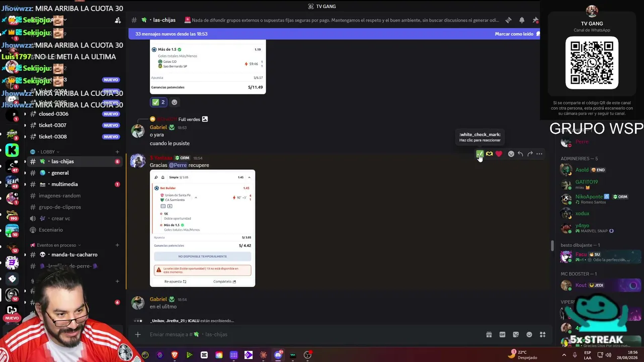Click the plus attachment button in message bar
Screen dimensions: 644x362
click(x=137, y=334)
